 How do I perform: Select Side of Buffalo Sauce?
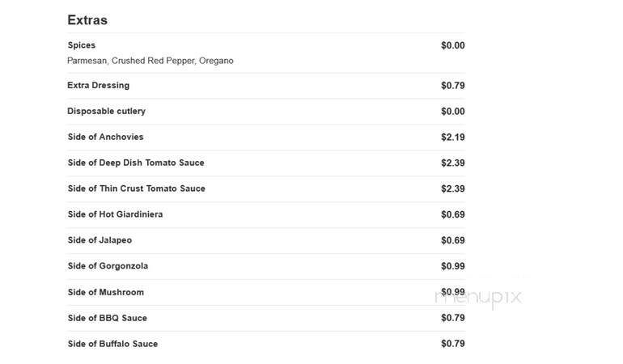266,344
